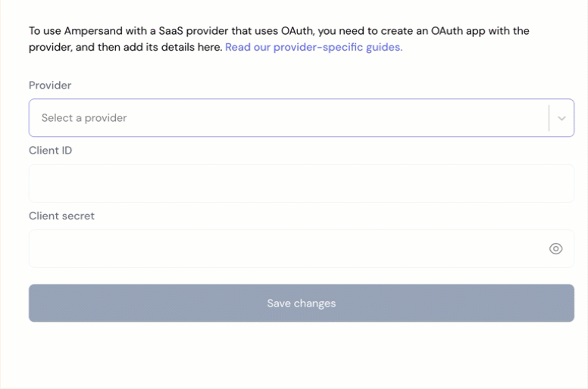Place cursor in the empty Client ID box
This screenshot has height=389, width=588.
pyautogui.click(x=302, y=183)
